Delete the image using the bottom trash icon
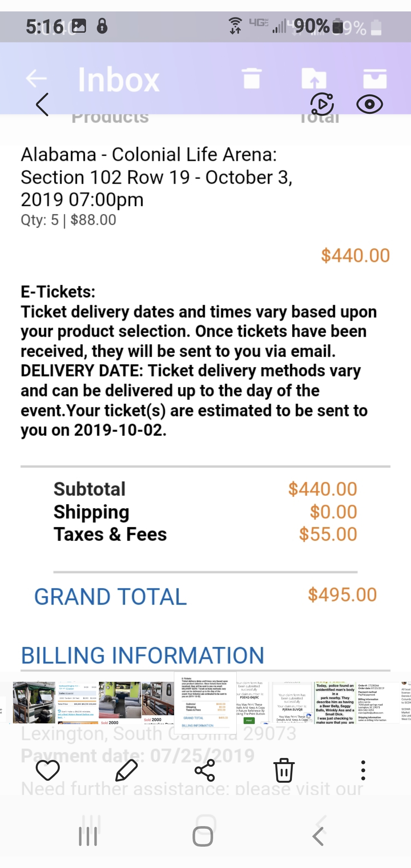 coord(284,770)
